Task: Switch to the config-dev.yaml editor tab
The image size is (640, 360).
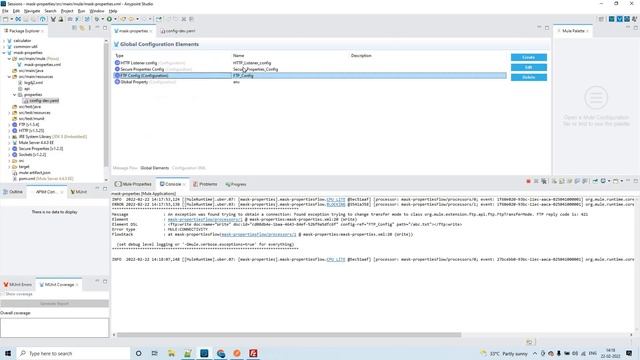Action: pyautogui.click(x=178, y=31)
